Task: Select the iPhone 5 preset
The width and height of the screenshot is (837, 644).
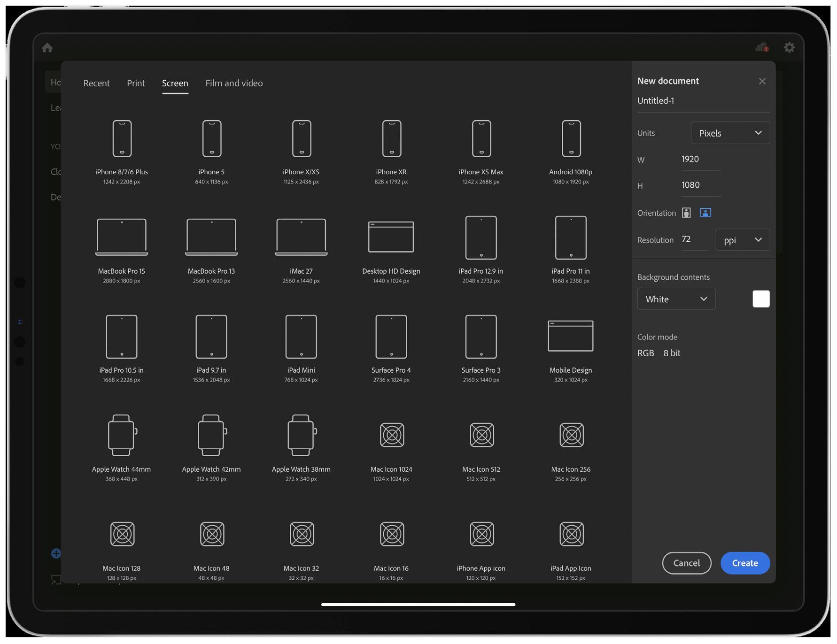Action: 211,152
